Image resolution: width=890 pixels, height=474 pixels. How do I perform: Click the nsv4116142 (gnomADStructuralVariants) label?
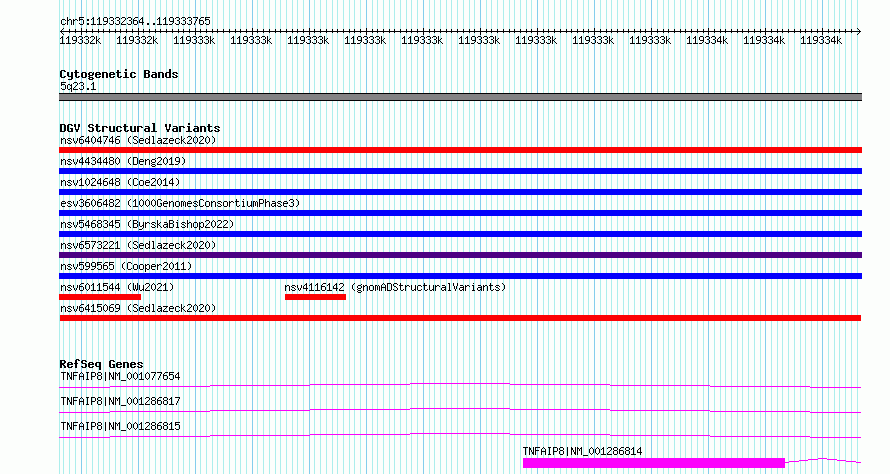[x=395, y=287]
